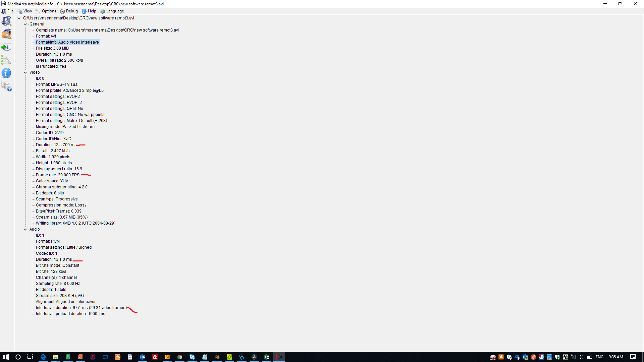Select the Audio tree node label
Image resolution: width=644 pixels, height=362 pixels.
[35, 229]
